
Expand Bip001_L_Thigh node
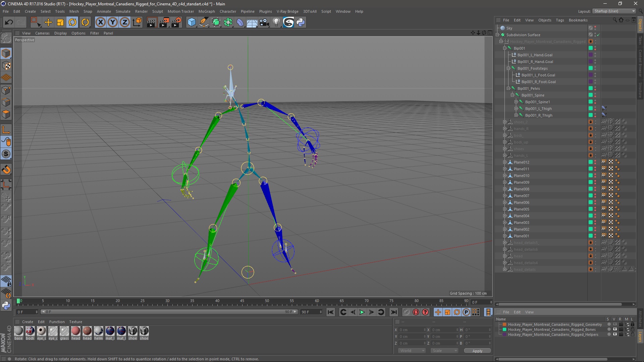516,109
